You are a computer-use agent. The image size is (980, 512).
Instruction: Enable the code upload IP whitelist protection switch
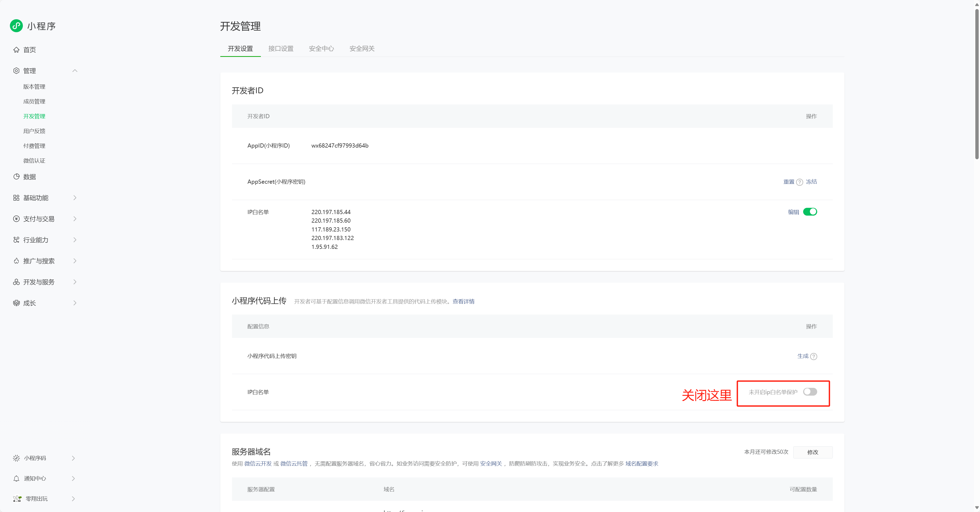(810, 392)
